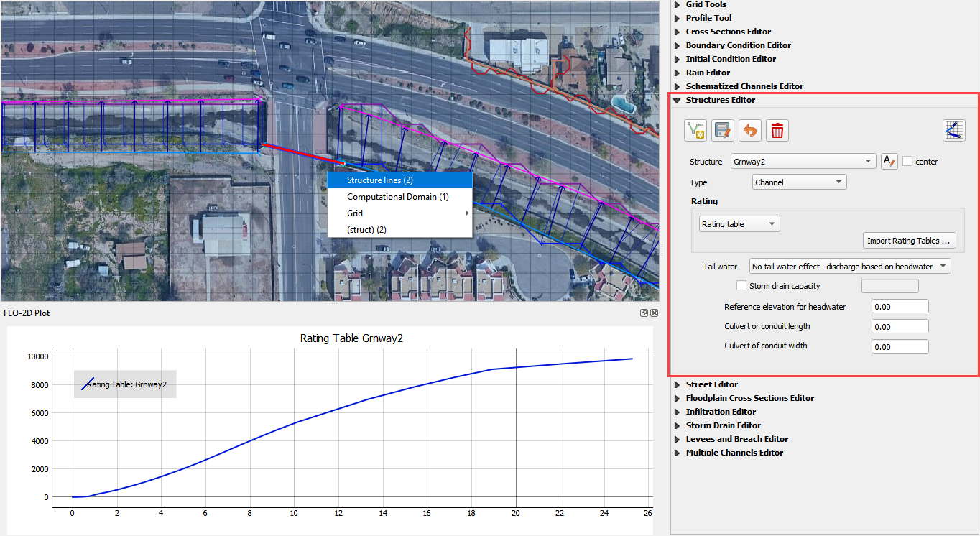Enable the center checkbox
The height and width of the screenshot is (536, 980).
point(907,162)
